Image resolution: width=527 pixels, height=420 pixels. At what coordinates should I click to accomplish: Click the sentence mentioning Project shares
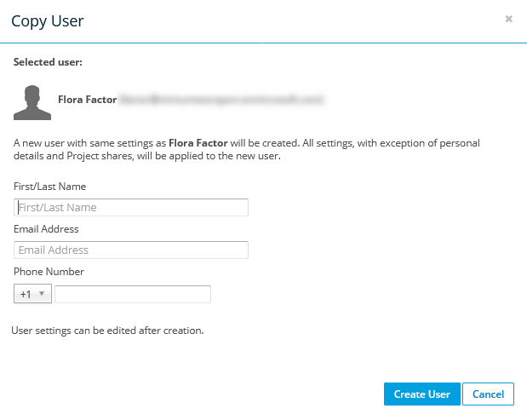click(146, 157)
